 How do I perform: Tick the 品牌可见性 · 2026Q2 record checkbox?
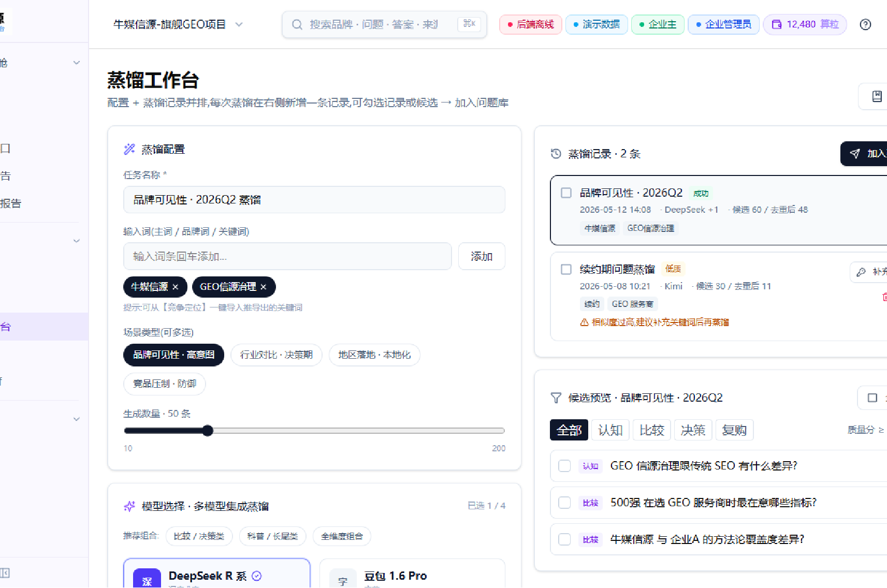coord(566,193)
